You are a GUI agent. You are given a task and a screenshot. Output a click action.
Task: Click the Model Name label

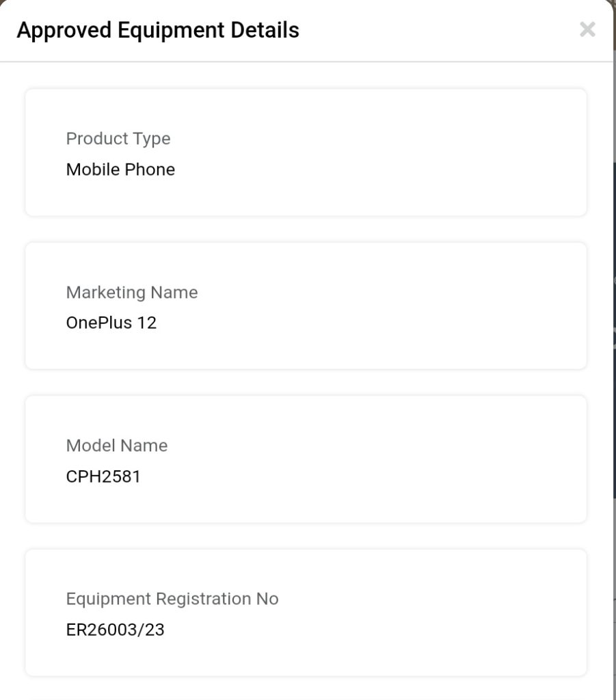(117, 446)
